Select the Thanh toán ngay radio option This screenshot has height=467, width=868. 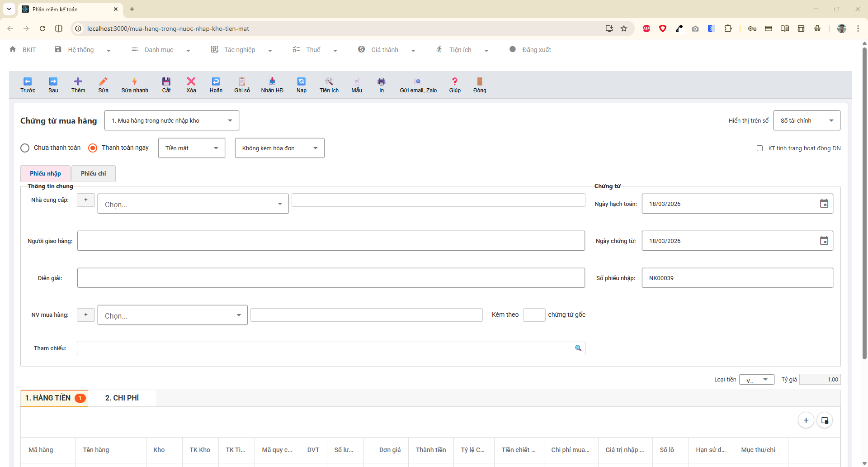93,148
